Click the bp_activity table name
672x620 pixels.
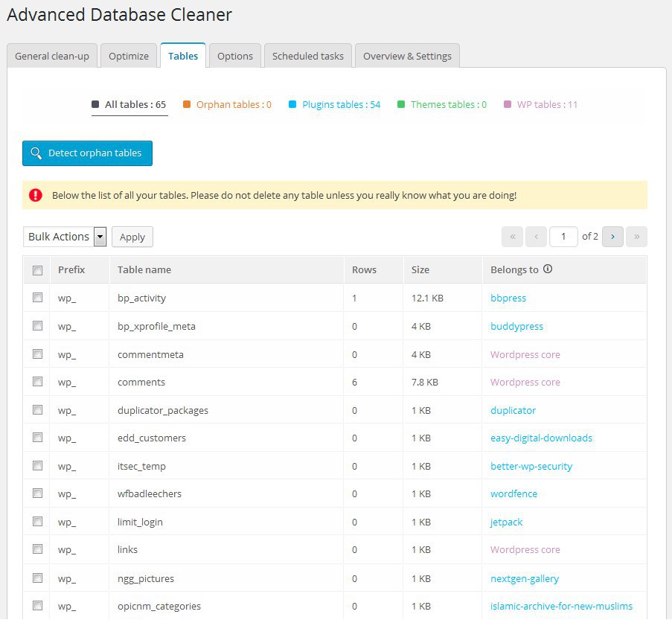(141, 298)
